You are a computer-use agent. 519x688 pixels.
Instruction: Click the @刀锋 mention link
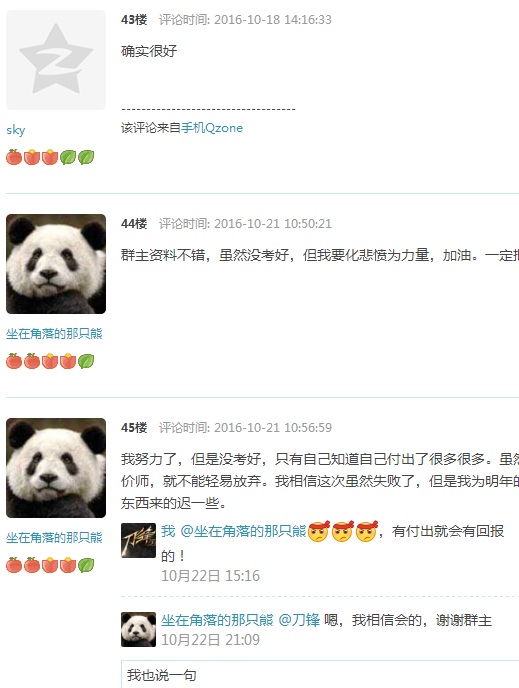299,620
